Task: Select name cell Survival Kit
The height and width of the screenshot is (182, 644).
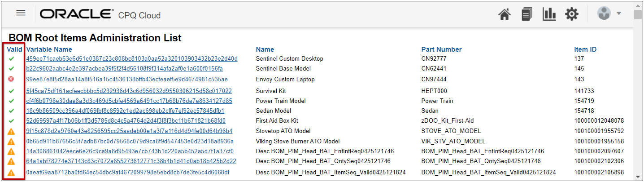Action: (271, 91)
